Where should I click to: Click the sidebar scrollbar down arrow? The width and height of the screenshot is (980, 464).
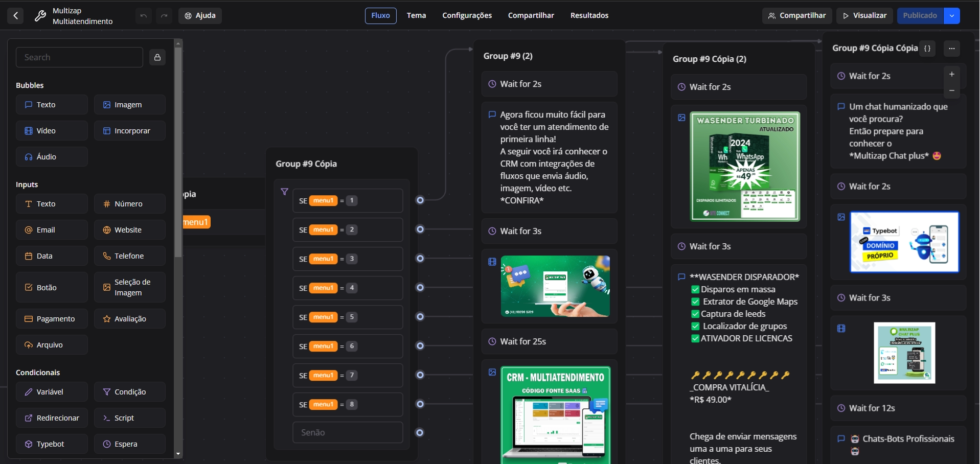[178, 454]
